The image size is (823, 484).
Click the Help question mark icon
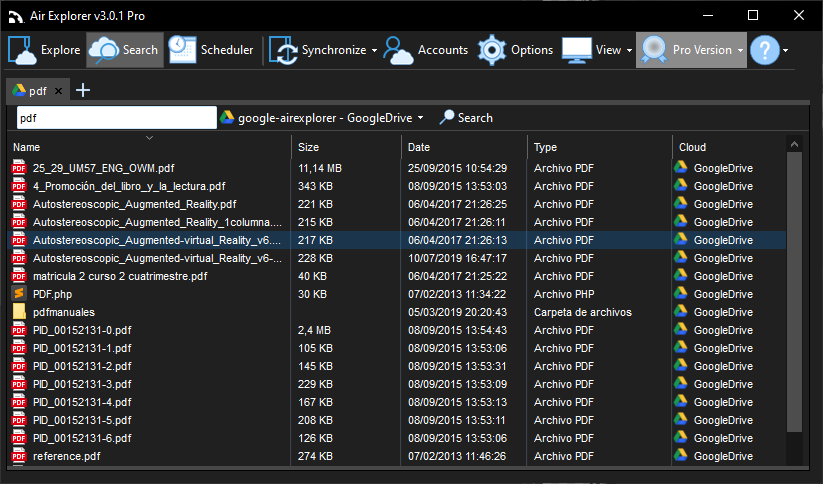764,50
